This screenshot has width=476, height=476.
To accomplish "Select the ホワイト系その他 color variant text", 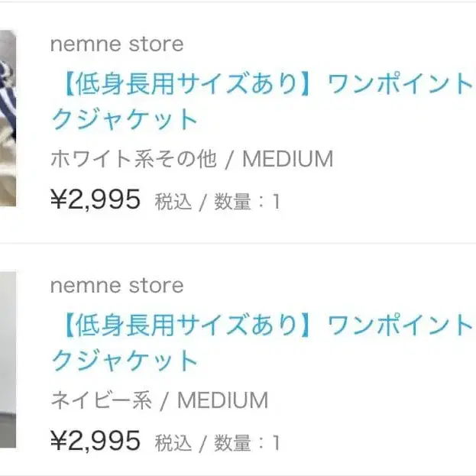I will point(133,159).
